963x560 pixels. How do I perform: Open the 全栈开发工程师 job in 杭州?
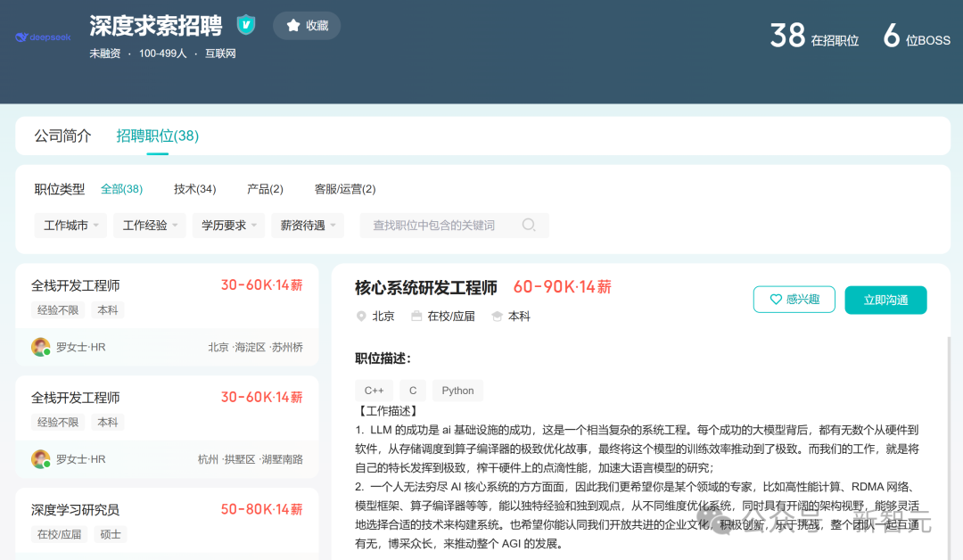click(x=167, y=427)
